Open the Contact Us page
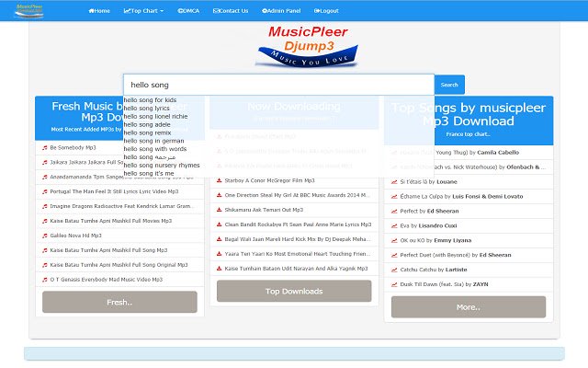 [x=231, y=11]
